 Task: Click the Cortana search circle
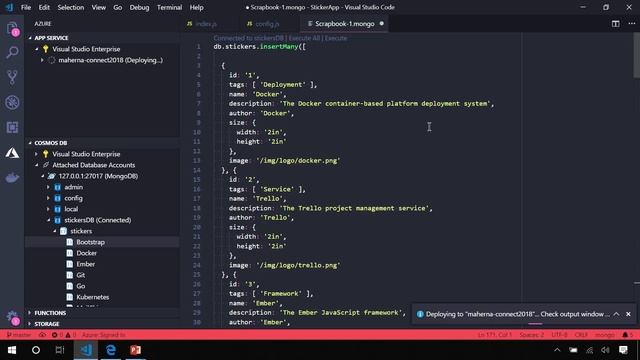(36, 350)
